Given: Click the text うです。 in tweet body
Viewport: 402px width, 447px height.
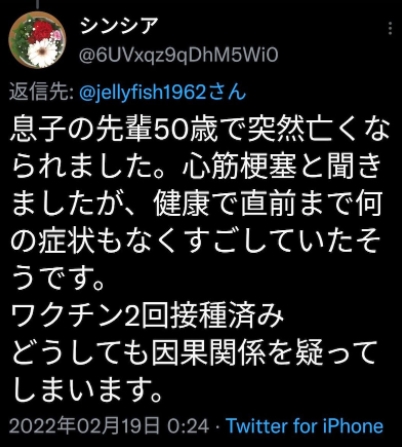Looking at the screenshot, I should 59,279.
